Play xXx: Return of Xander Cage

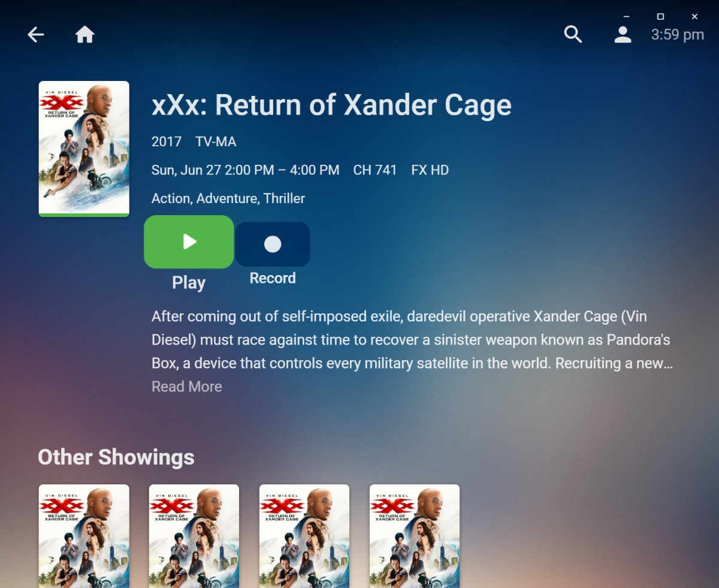pyautogui.click(x=189, y=242)
